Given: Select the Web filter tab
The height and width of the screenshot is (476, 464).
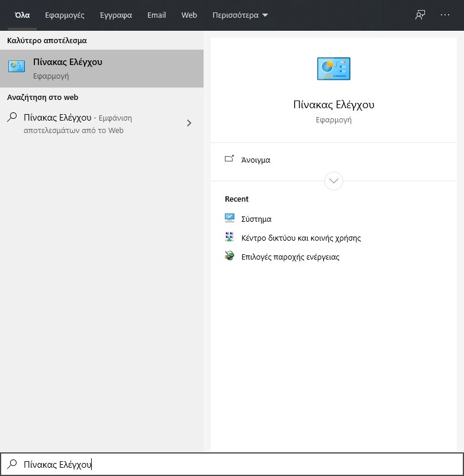Looking at the screenshot, I should (x=189, y=15).
